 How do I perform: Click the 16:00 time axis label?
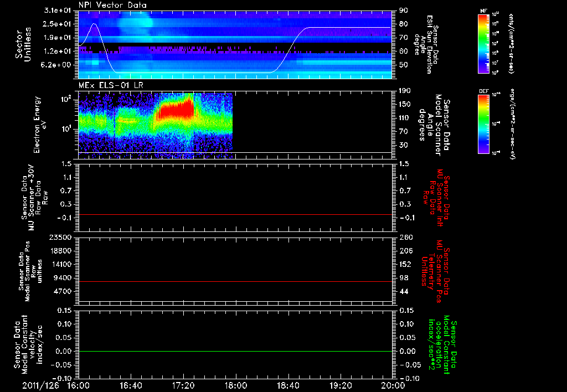[x=79, y=385]
